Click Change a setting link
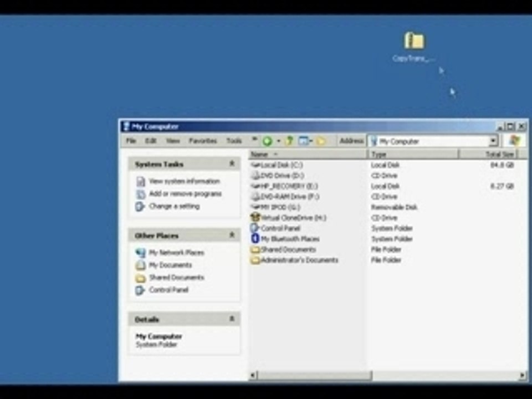Image resolution: width=532 pixels, height=399 pixels. 175,206
